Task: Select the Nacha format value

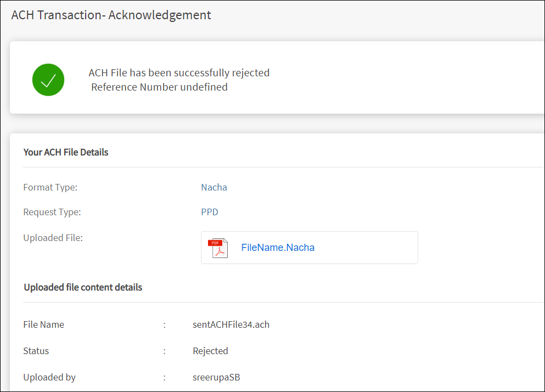Action: pos(214,187)
